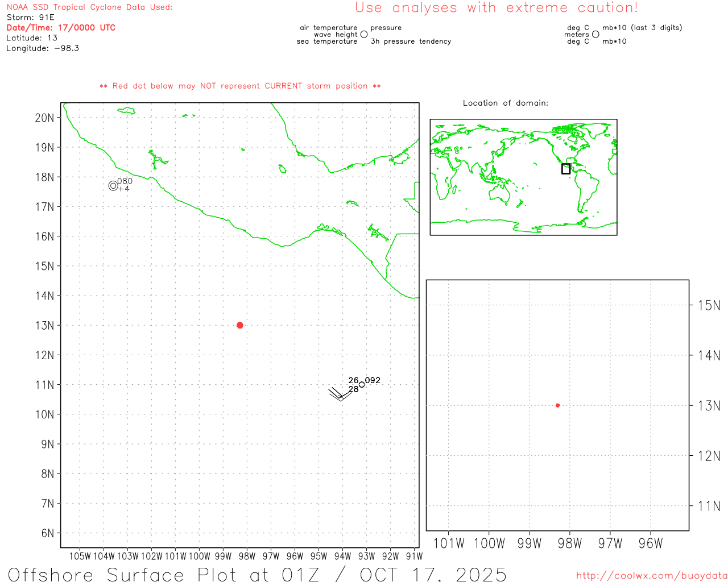This screenshot has height=582, width=728.
Task: Click the NOAA SSD Tropical Cyclone Data header
Action: point(89,7)
